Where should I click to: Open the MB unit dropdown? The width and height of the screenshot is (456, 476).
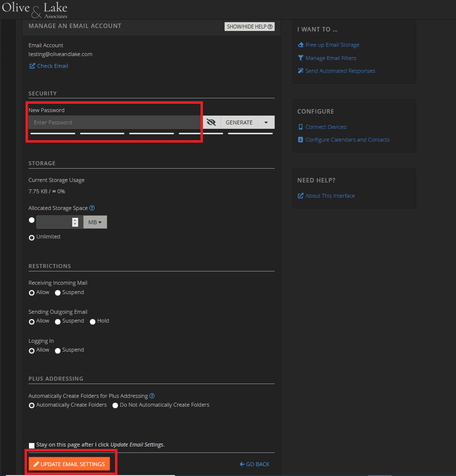point(95,222)
